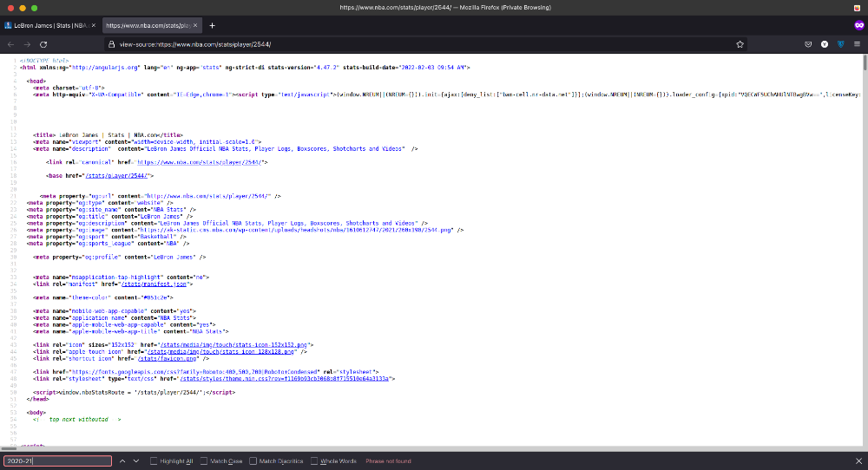Reload the view-source page
The image size is (868, 470).
43,44
